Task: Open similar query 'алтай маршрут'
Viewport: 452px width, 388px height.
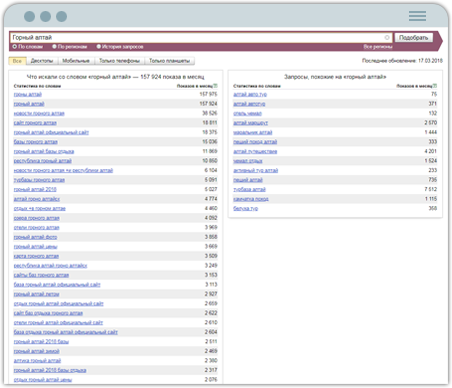Action: click(x=251, y=123)
